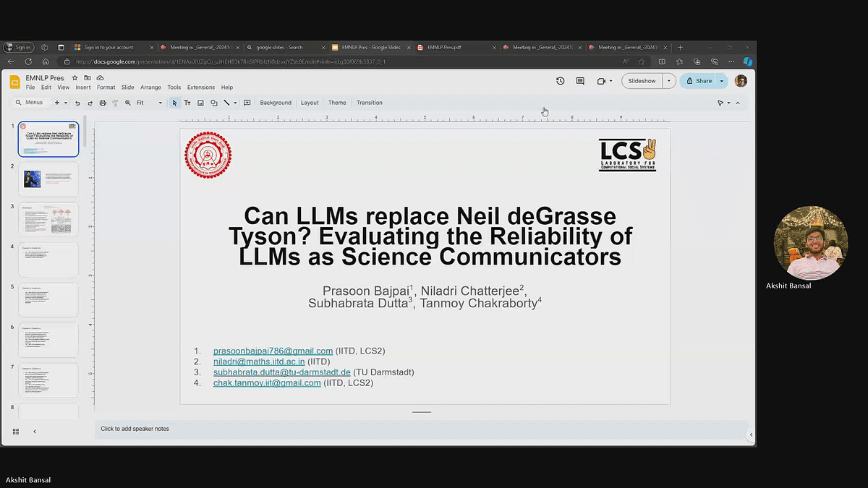Click the prasoonbajpai786@gmail.com link
This screenshot has height=488, width=868.
click(x=273, y=351)
